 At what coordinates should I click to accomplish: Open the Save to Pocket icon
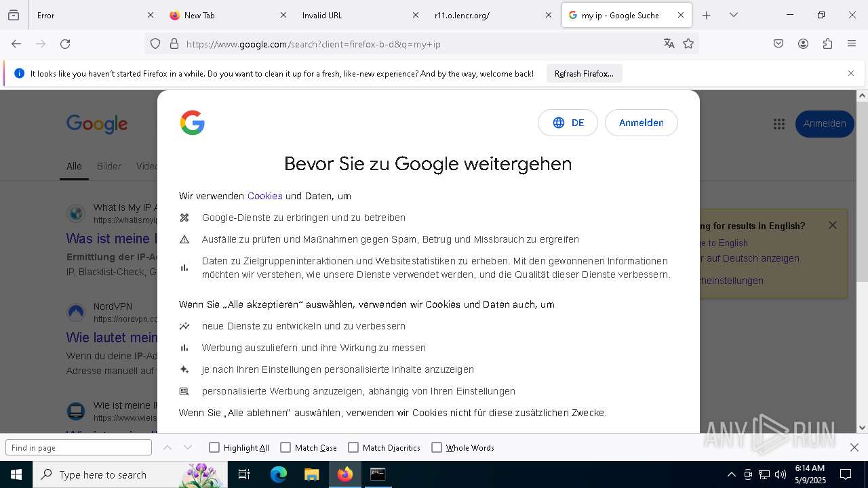tap(778, 44)
